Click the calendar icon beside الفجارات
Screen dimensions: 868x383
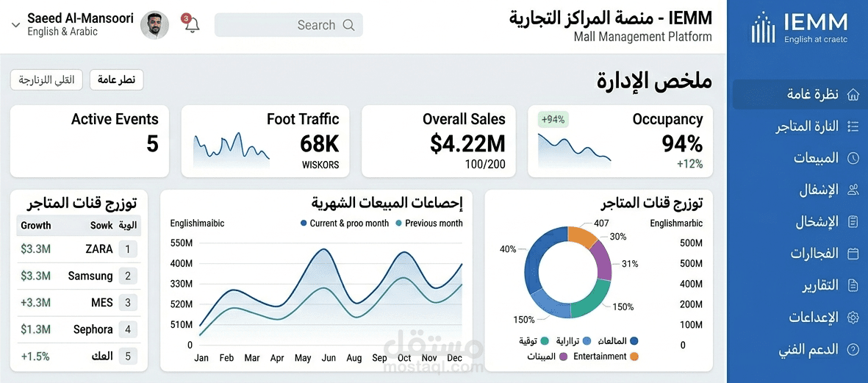point(853,254)
